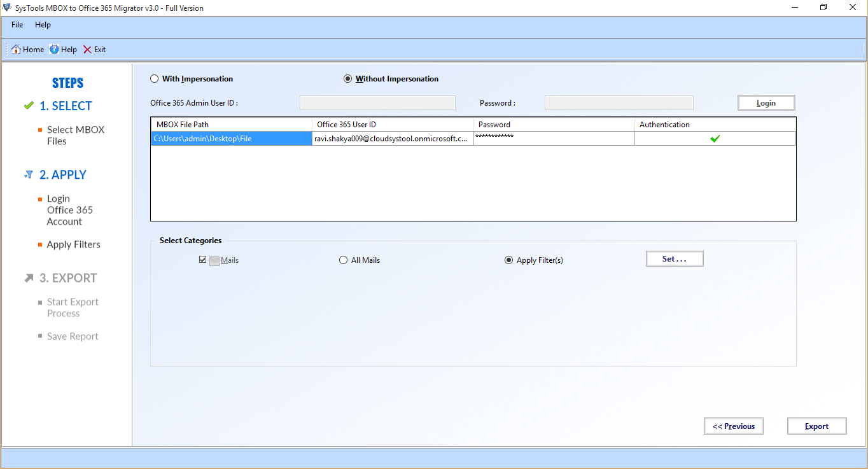Click the masked password cell in table
Screen dimensions: 868x469
click(x=554, y=138)
